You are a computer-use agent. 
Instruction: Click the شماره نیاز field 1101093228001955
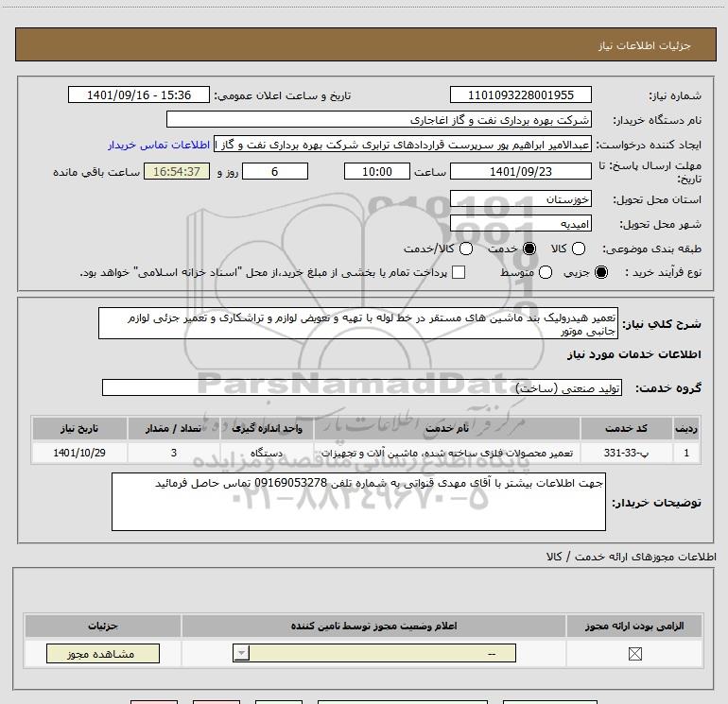tap(520, 94)
